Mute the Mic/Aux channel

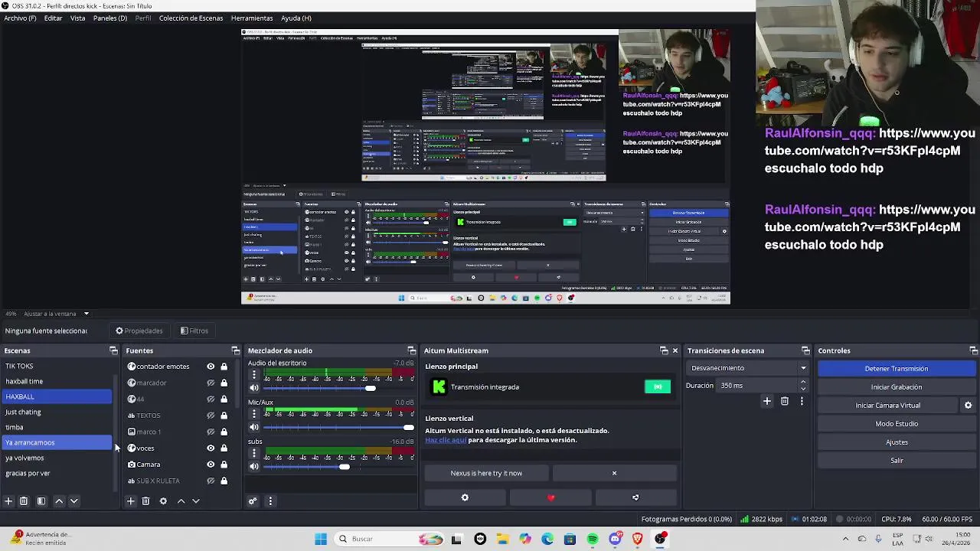[x=254, y=427]
